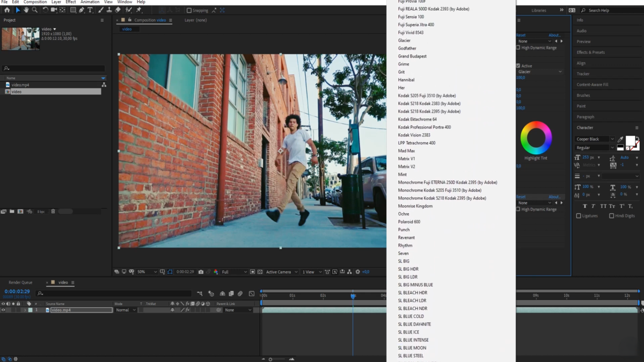Screen dimensions: 644x362
Task: Enable the Hindi Digits checkbox
Action: pyautogui.click(x=611, y=216)
